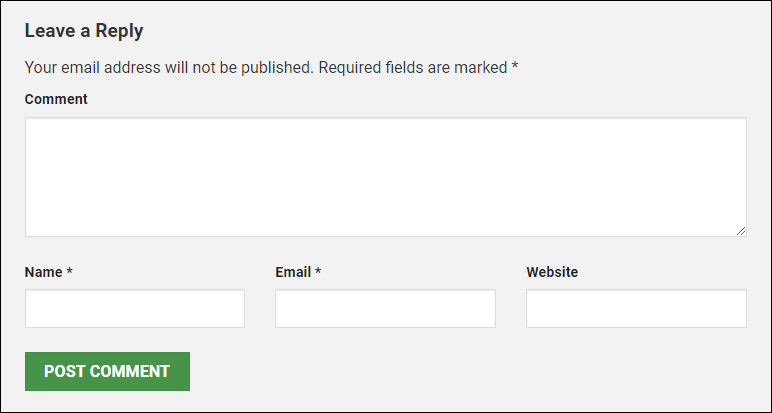772x413 pixels.
Task: Click the word 'Reply' in the heading
Action: (119, 31)
